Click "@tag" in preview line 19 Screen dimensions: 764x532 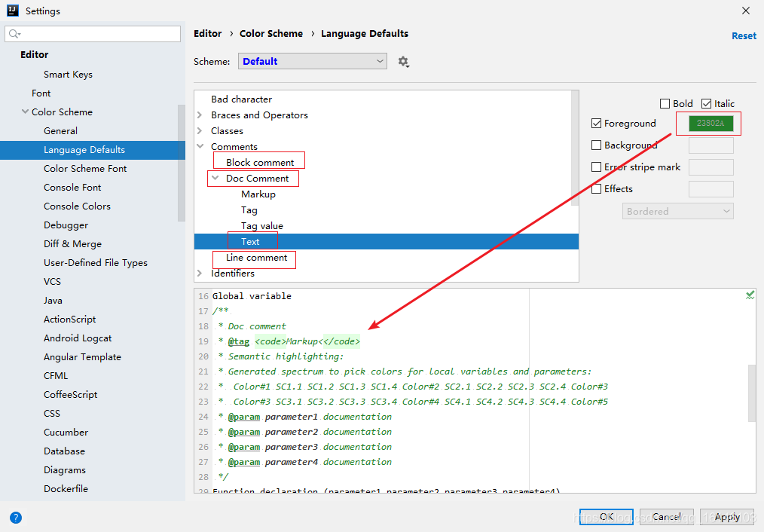[239, 341]
